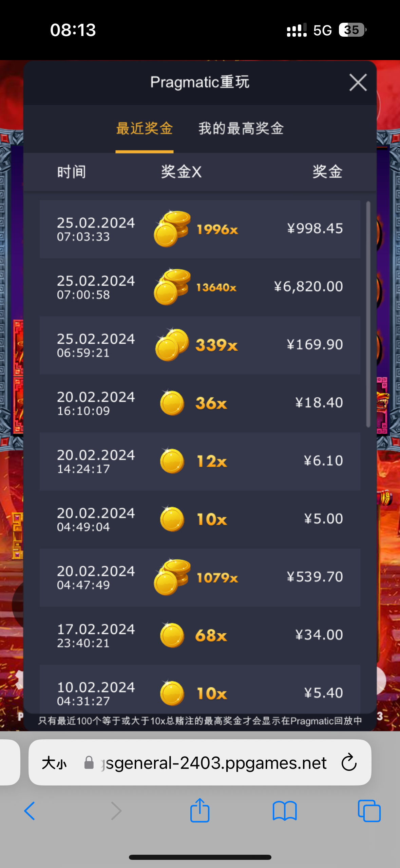The image size is (400, 868).
Task: Tap the ppgames.net address bar
Action: pyautogui.click(x=214, y=763)
